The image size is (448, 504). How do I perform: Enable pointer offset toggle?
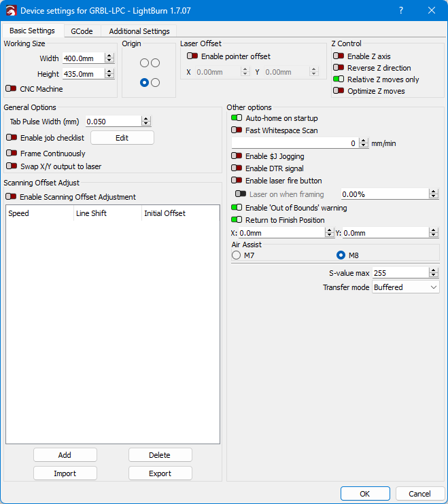tap(192, 56)
